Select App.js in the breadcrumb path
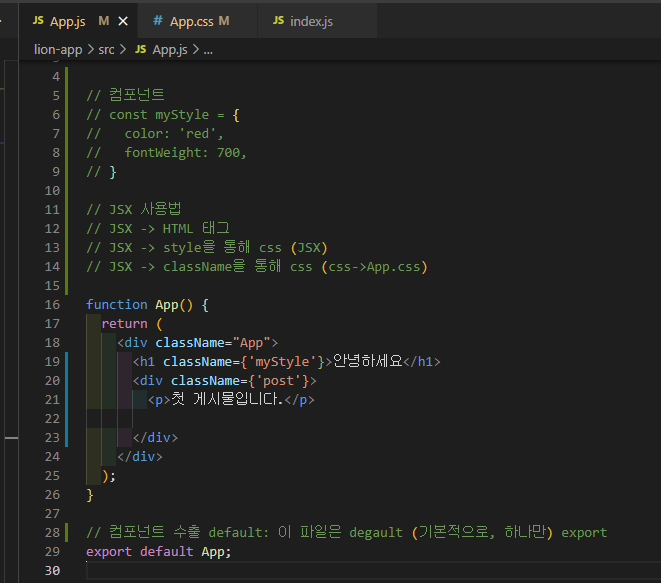 coord(170,50)
